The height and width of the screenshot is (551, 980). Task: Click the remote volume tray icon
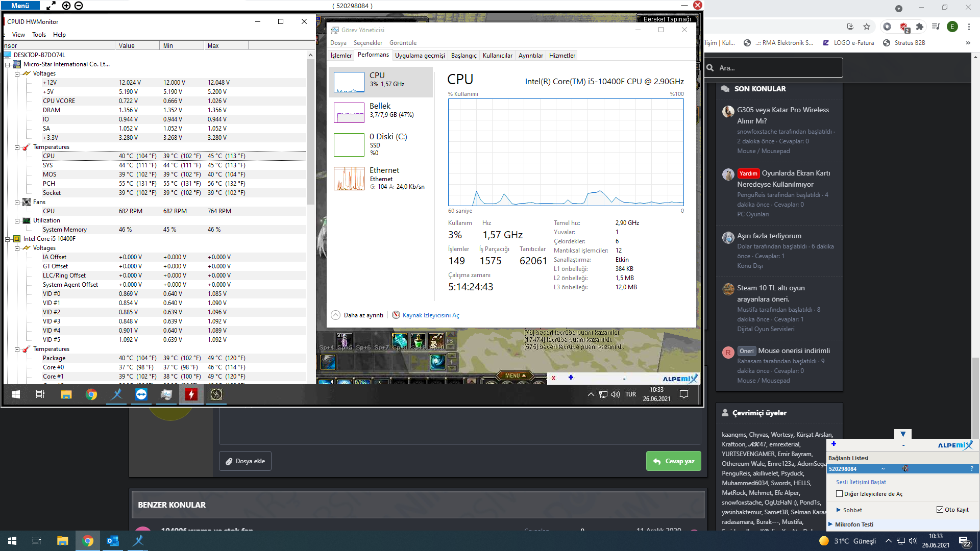[616, 394]
